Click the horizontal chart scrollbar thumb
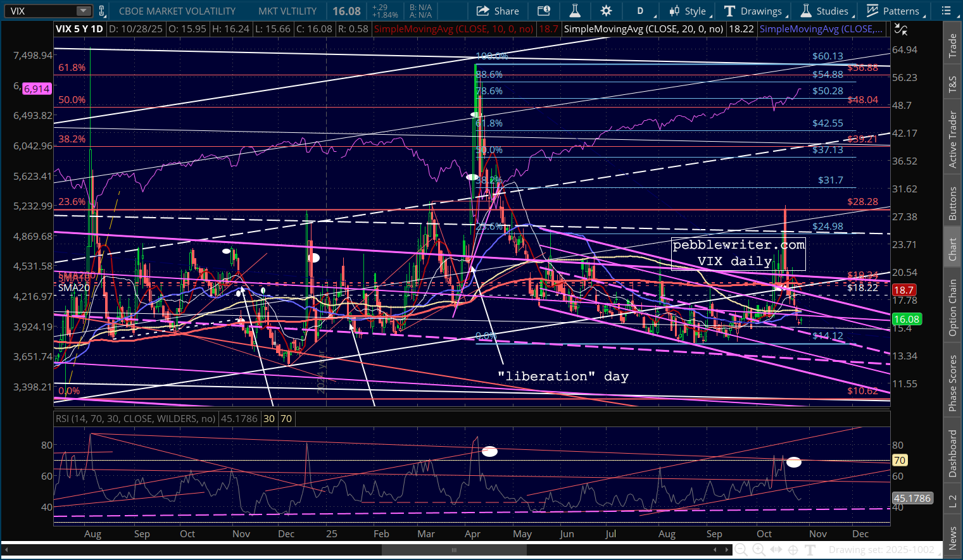963x560 pixels. 454,550
